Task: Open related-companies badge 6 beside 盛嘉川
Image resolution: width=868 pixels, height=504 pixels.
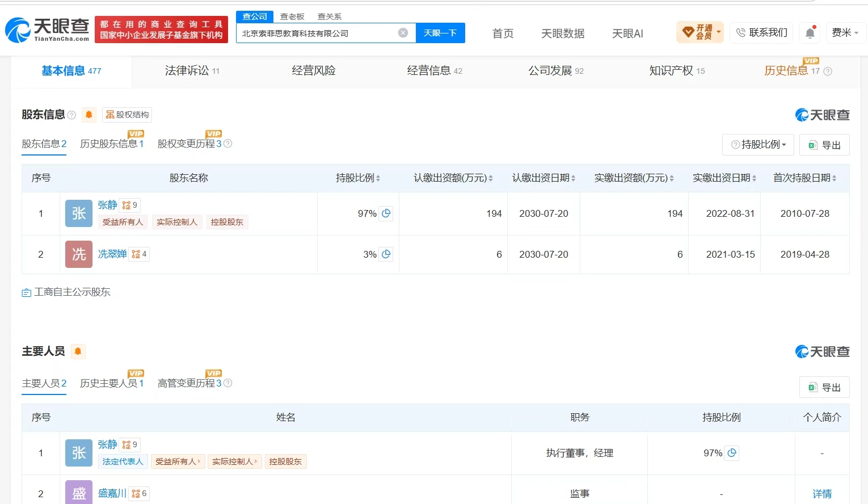Action: [140, 494]
